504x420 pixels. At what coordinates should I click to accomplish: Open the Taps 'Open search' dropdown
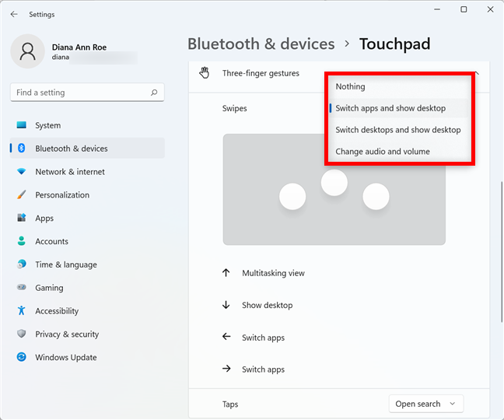click(426, 404)
